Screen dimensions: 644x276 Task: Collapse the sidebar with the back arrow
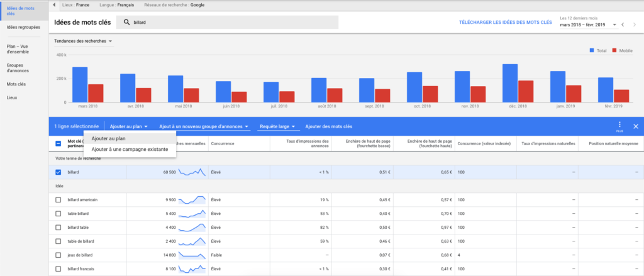54,5
